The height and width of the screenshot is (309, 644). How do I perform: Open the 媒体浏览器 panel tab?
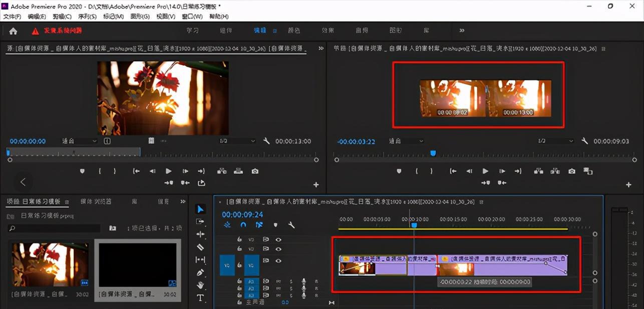[96, 201]
